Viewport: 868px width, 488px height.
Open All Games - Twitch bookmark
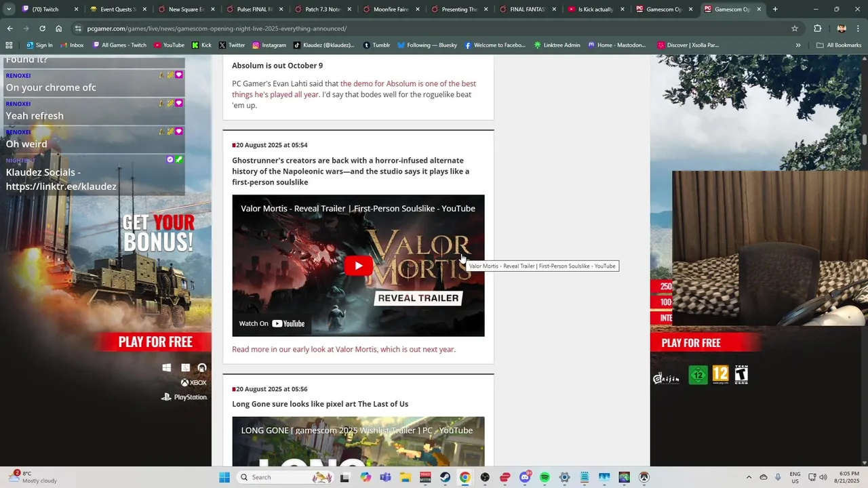click(119, 45)
